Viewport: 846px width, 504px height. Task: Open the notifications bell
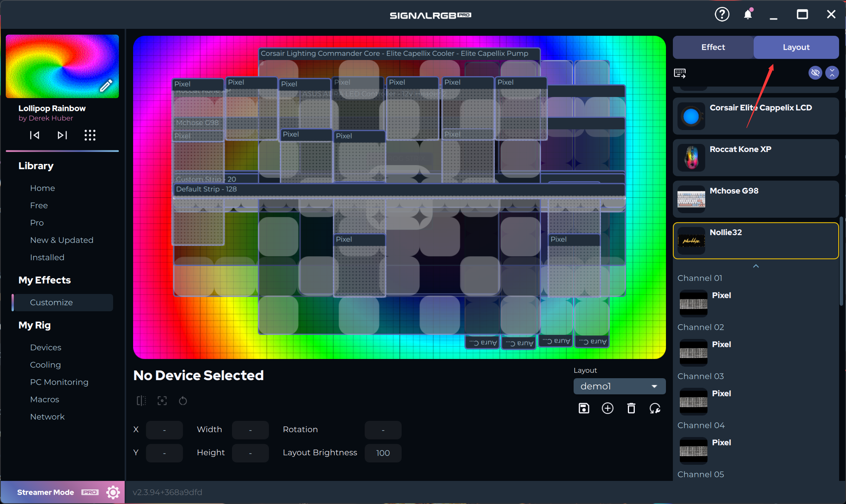(x=748, y=15)
